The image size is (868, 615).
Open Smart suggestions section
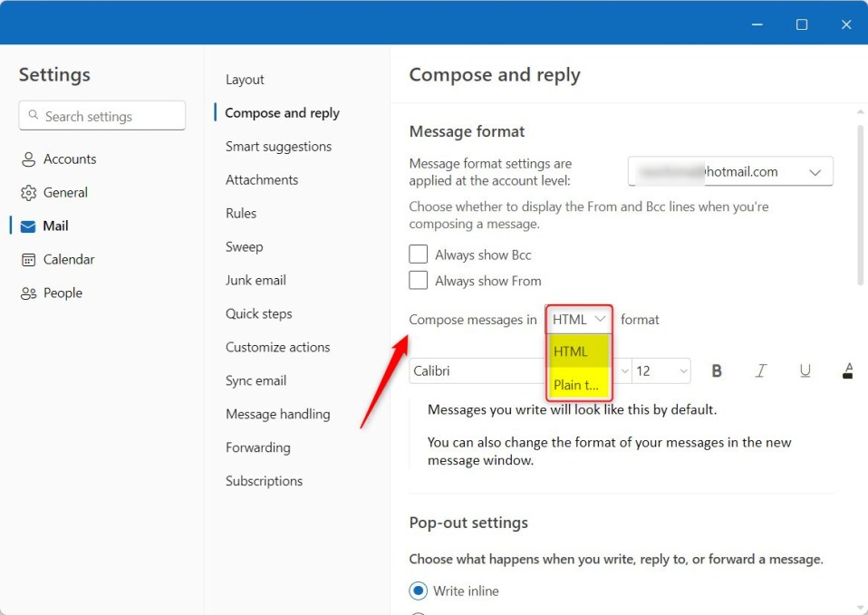pos(278,147)
